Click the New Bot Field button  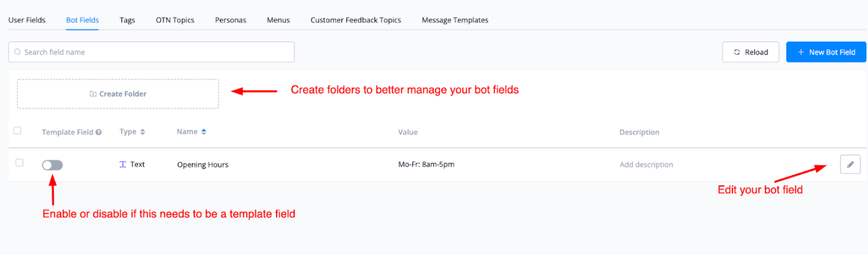(826, 52)
